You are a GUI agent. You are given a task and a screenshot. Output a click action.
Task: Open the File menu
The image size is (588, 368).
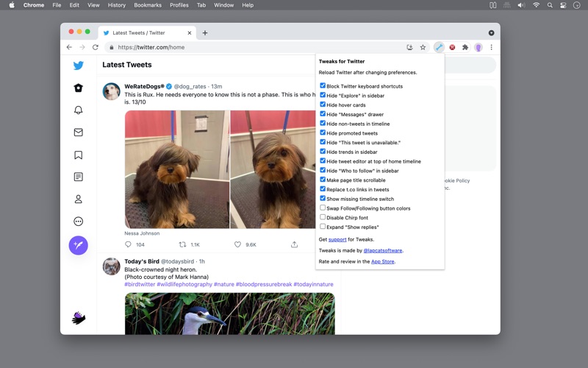pyautogui.click(x=57, y=5)
